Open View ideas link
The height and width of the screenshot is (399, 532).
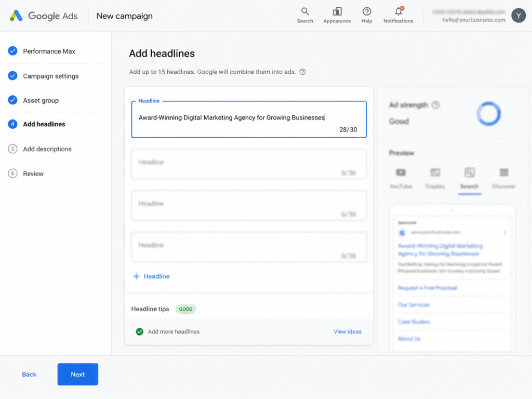tap(348, 331)
